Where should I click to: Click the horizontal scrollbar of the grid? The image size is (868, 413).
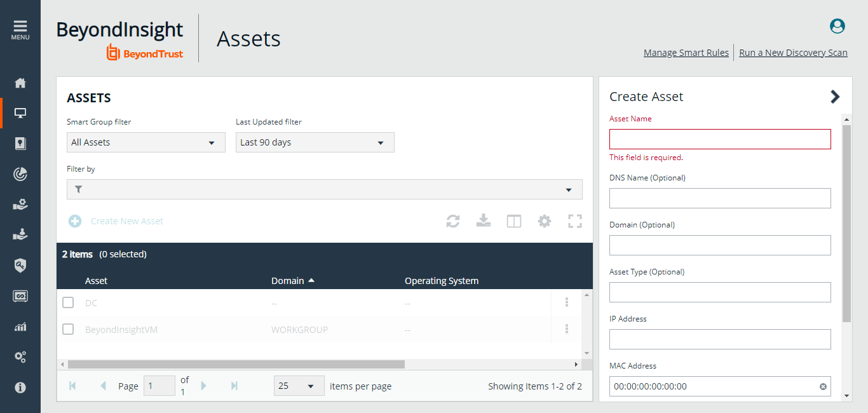point(236,364)
